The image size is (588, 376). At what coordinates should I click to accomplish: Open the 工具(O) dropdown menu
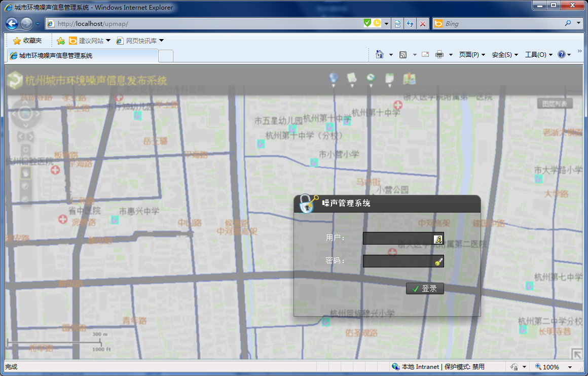(538, 55)
